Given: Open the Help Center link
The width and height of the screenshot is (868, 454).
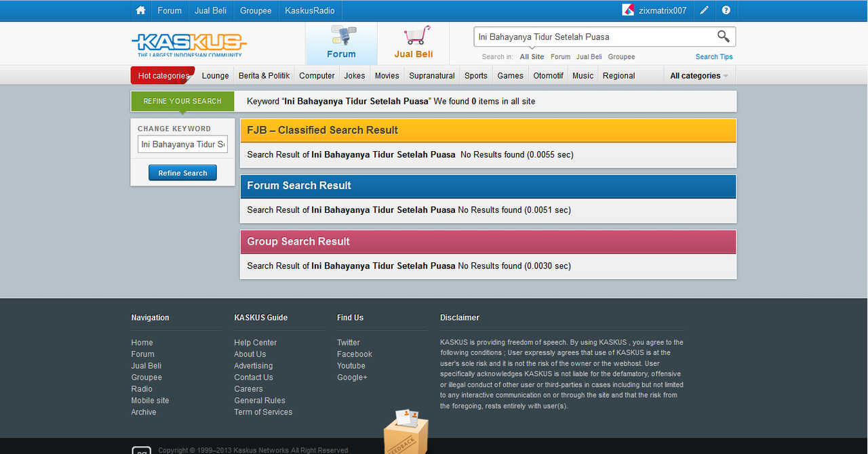Looking at the screenshot, I should 256,343.
